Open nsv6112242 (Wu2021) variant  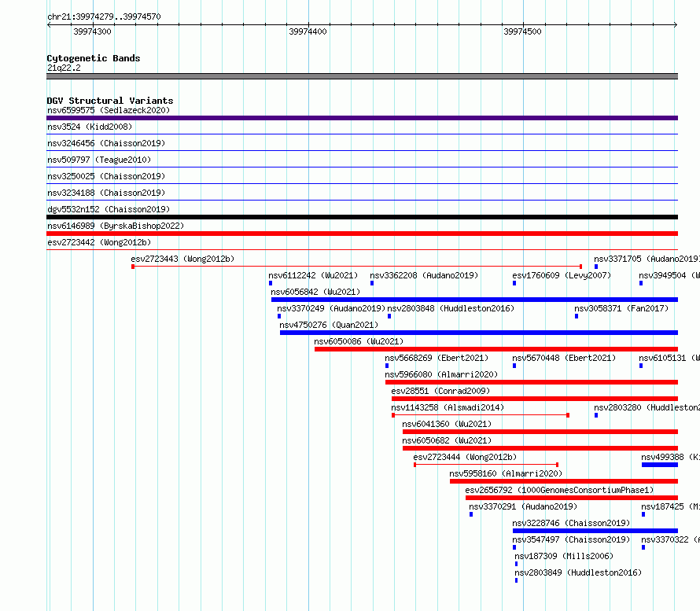point(313,275)
